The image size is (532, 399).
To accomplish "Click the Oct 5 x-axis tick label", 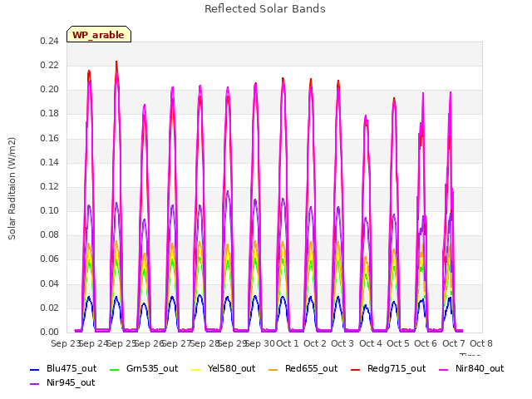I will click(398, 343).
